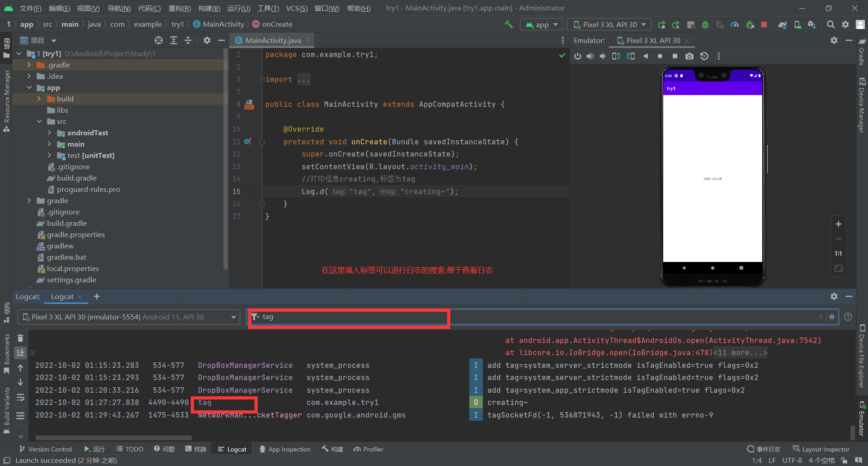
Task: Open the Version Control tool window
Action: 46,449
